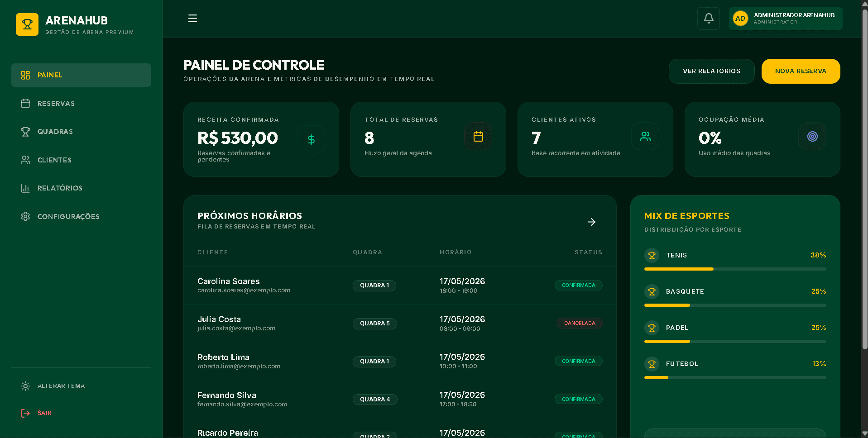Image resolution: width=868 pixels, height=438 pixels.
Task: Click Confirmada status for Carolina Soares
Action: tap(579, 285)
